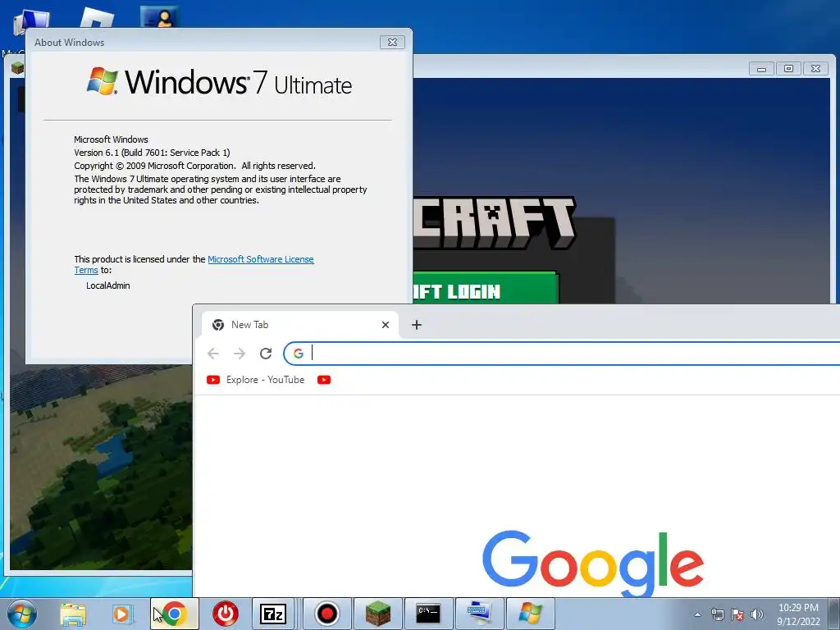Minimize the Minecraft launcher window
840x630 pixels.
[x=761, y=69]
